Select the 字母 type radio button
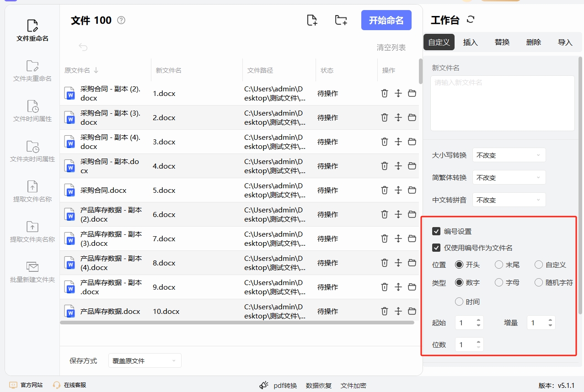 [499, 282]
